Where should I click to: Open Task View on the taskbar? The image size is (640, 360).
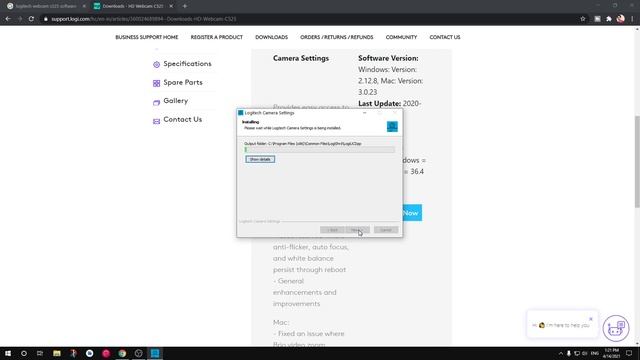pos(40,353)
